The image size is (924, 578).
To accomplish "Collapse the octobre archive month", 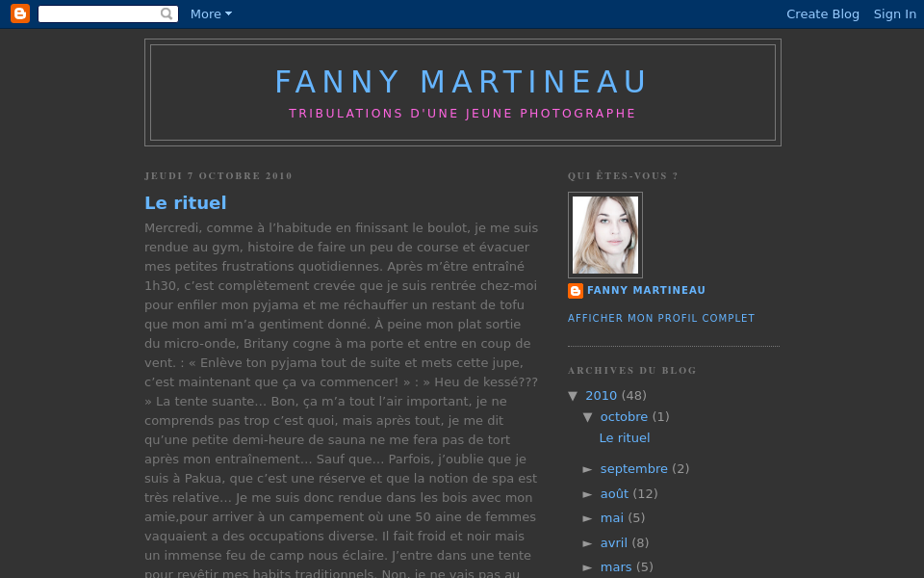I will coord(589,417).
